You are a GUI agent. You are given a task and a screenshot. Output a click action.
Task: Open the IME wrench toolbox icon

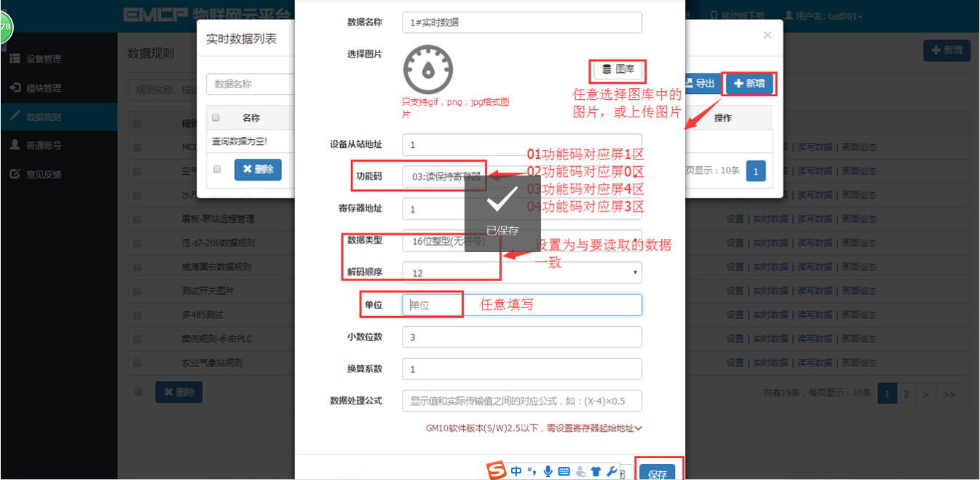pos(612,471)
